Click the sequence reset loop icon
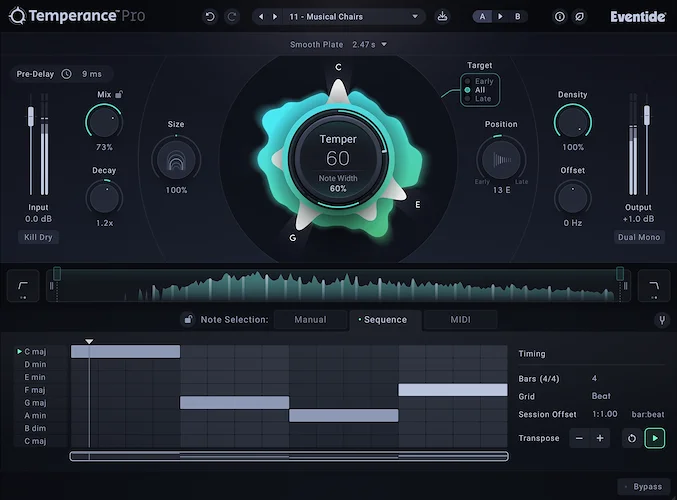This screenshot has width=677, height=500. point(632,438)
